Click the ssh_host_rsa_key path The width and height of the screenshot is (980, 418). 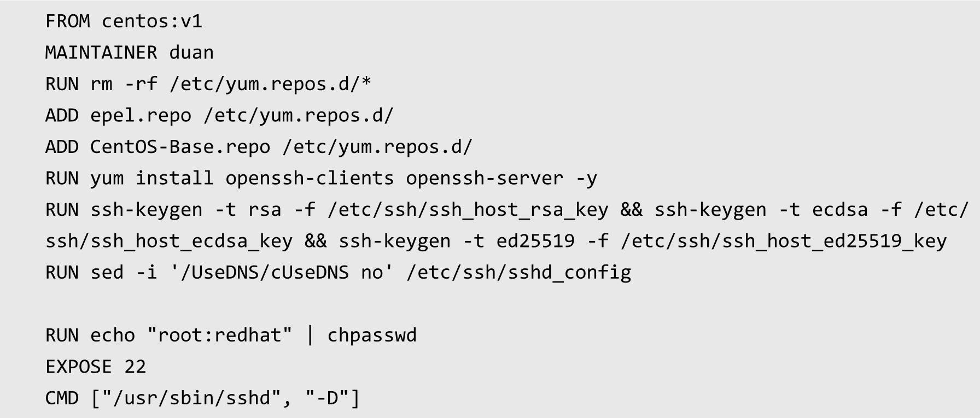[468, 210]
